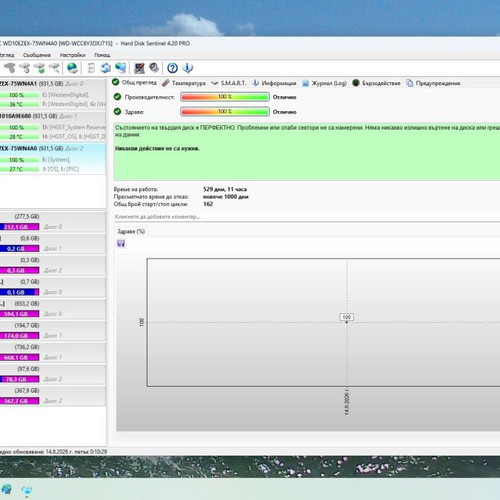
Task: Click the 'C: [WesternDigital]' volume label
Action: 65,95
